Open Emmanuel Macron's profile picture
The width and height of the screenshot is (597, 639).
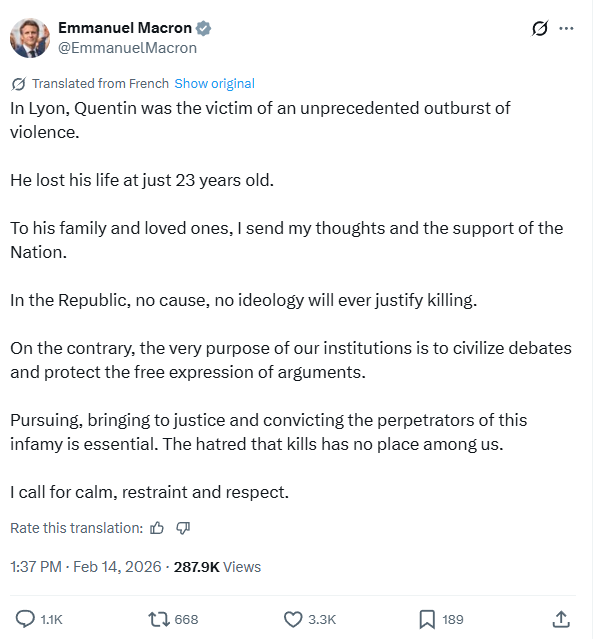pyautogui.click(x=30, y=38)
